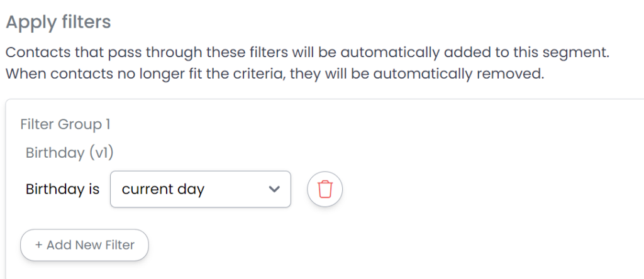Click the 'current day' text in combo box

pyautogui.click(x=163, y=189)
